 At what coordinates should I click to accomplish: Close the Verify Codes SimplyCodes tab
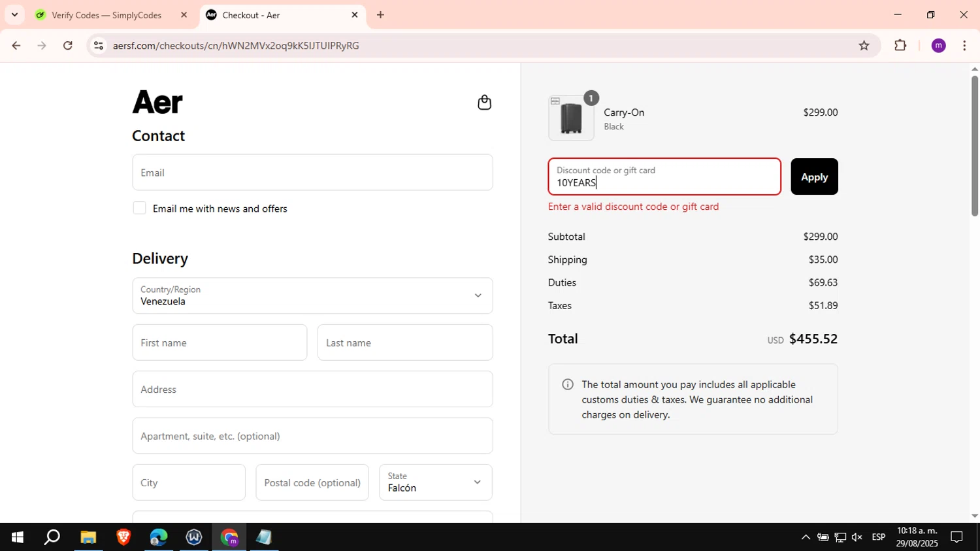[x=184, y=15]
